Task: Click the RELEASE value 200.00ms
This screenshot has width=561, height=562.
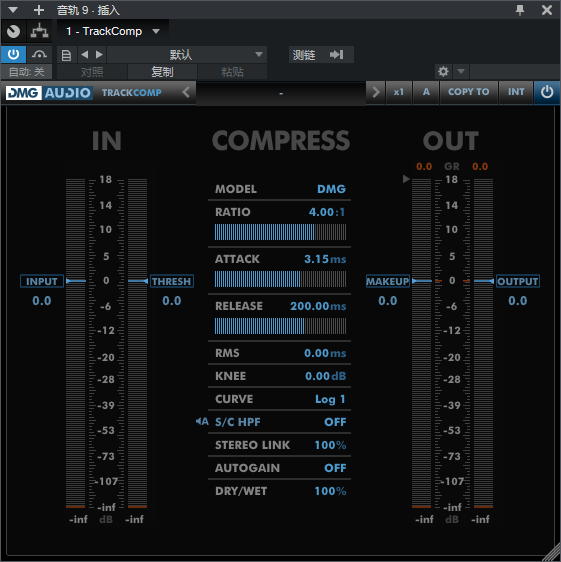Action: (318, 306)
